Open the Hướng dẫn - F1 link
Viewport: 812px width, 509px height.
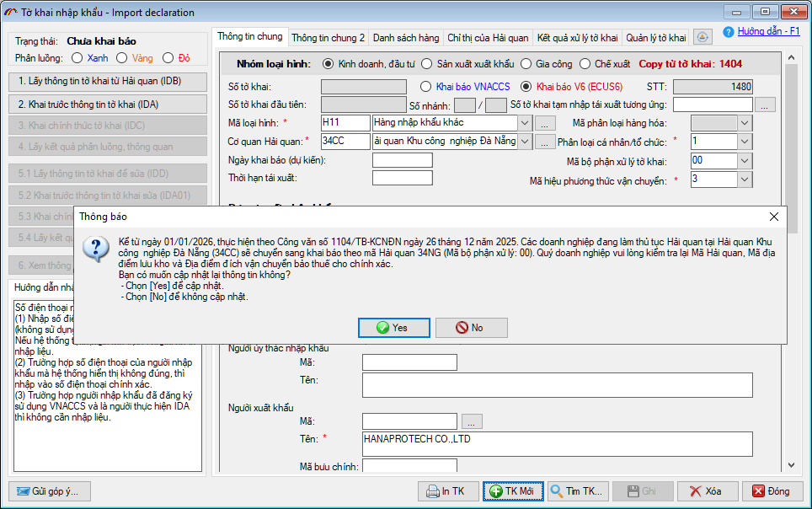coord(768,31)
